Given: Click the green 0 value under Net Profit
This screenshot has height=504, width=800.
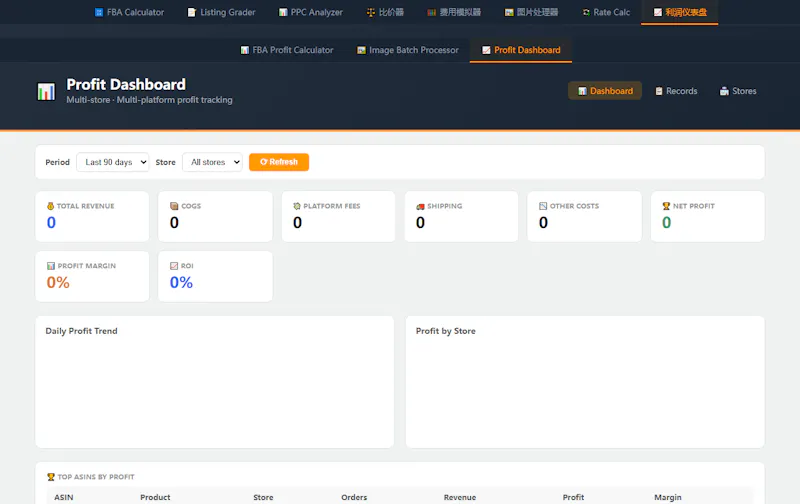Looking at the screenshot, I should (666, 222).
